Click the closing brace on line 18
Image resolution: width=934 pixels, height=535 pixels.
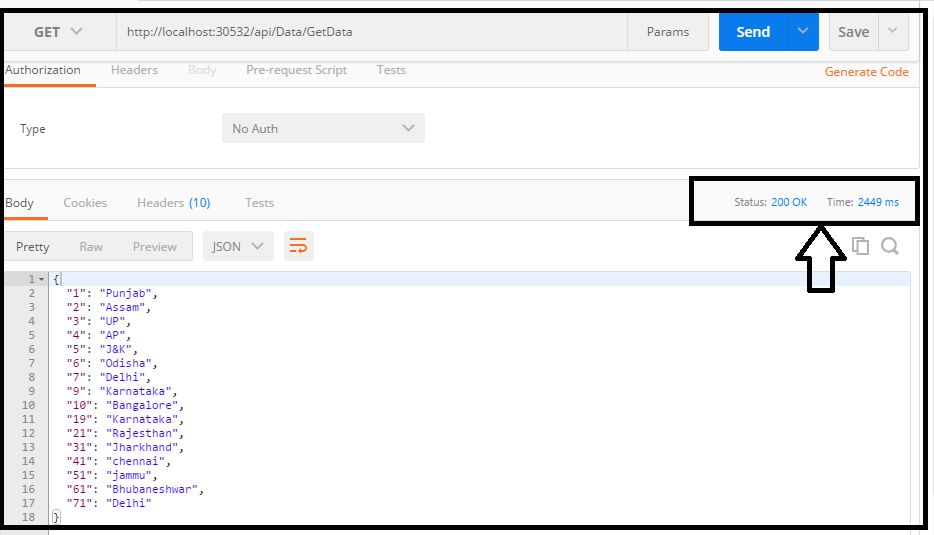point(56,517)
